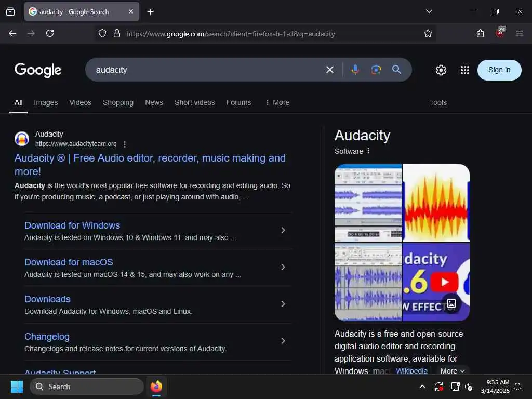The width and height of the screenshot is (532, 399).
Task: Expand the More search filters menu
Action: pyautogui.click(x=277, y=102)
